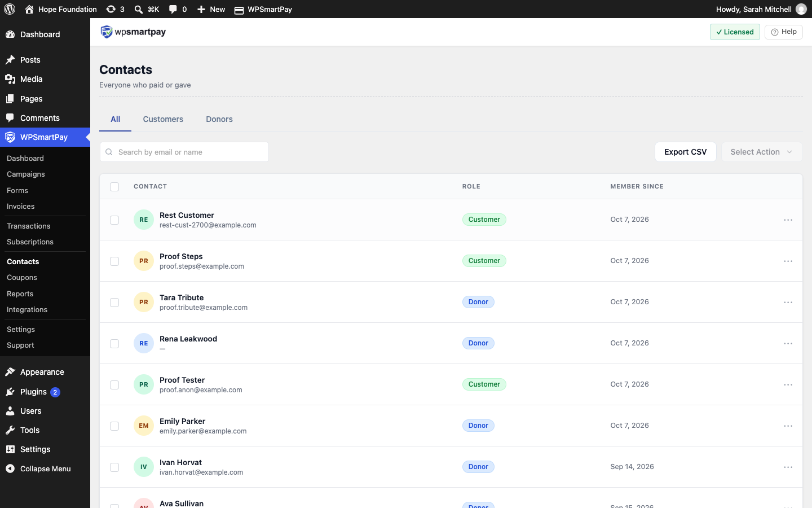This screenshot has width=812, height=508.
Task: Open the Transactions submenu link
Action: point(29,226)
